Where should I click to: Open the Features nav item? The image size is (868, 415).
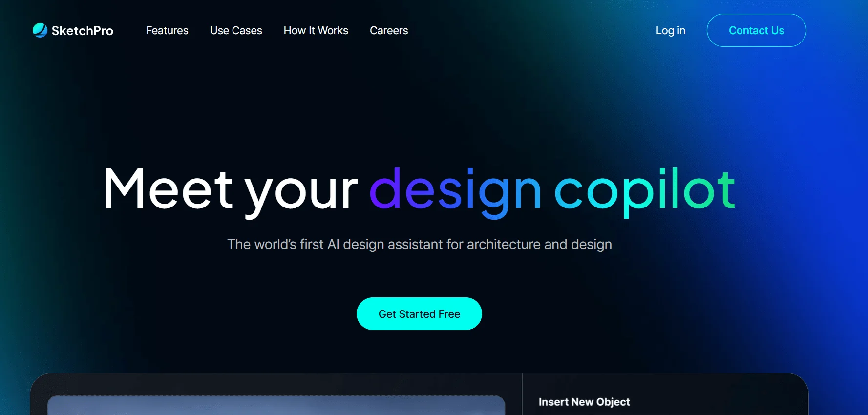(167, 30)
